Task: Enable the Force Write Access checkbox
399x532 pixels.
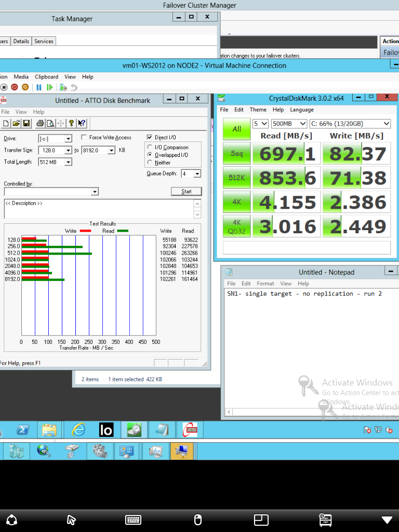Action: (x=84, y=137)
